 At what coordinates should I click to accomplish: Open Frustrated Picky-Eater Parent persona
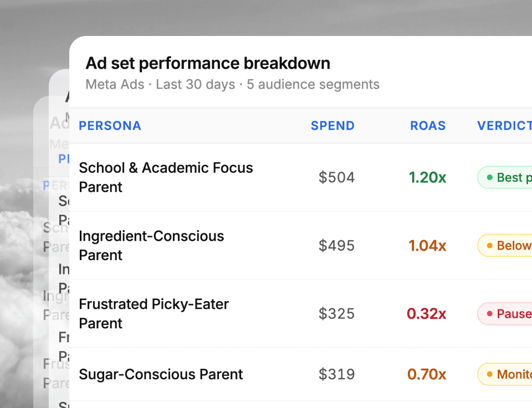(154, 313)
